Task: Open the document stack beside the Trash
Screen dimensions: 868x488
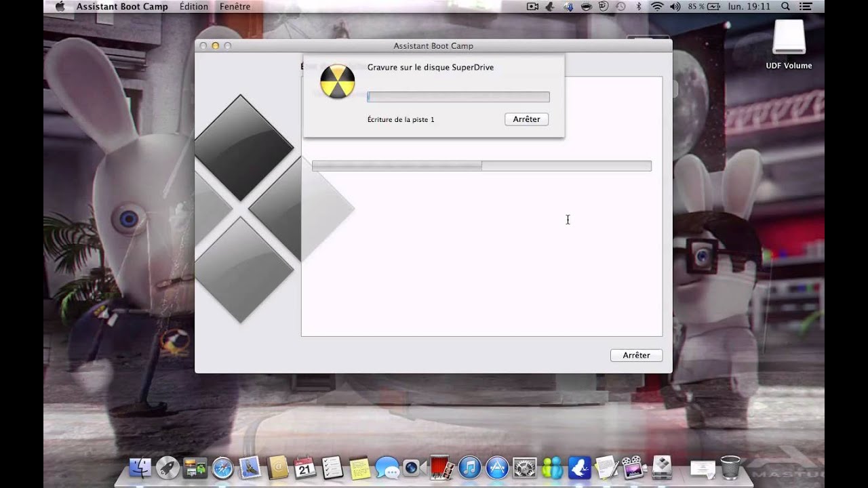Action: 703,468
